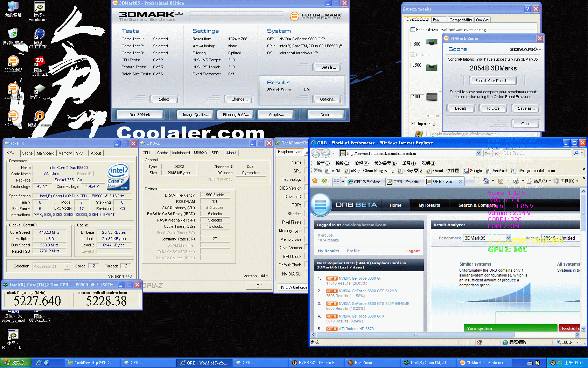Click the IE Home house icon

click(486, 181)
